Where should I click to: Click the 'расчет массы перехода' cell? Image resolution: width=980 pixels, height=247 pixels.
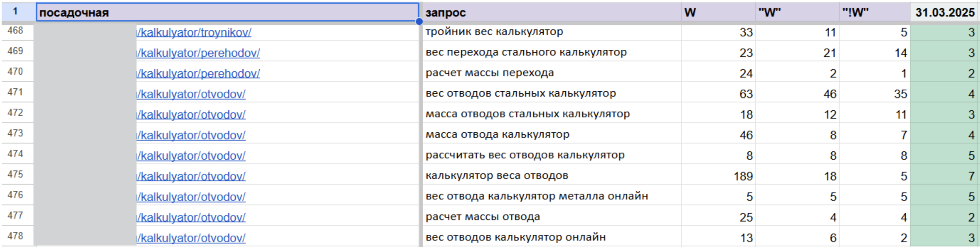551,73
